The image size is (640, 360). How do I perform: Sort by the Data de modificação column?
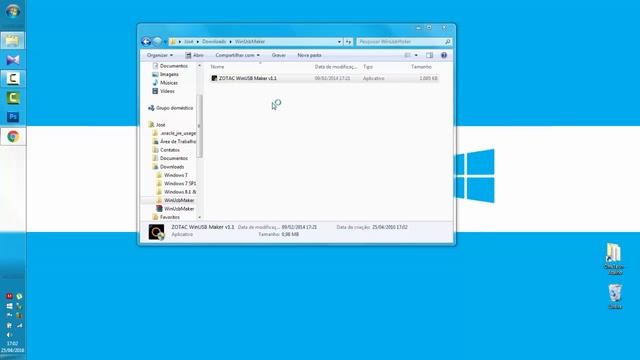336,67
